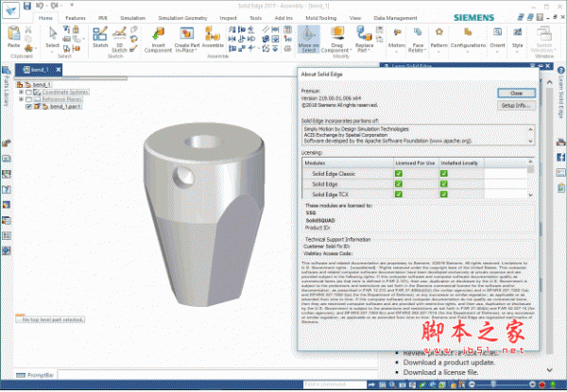Switch to the Features ribbon tab

76,18
